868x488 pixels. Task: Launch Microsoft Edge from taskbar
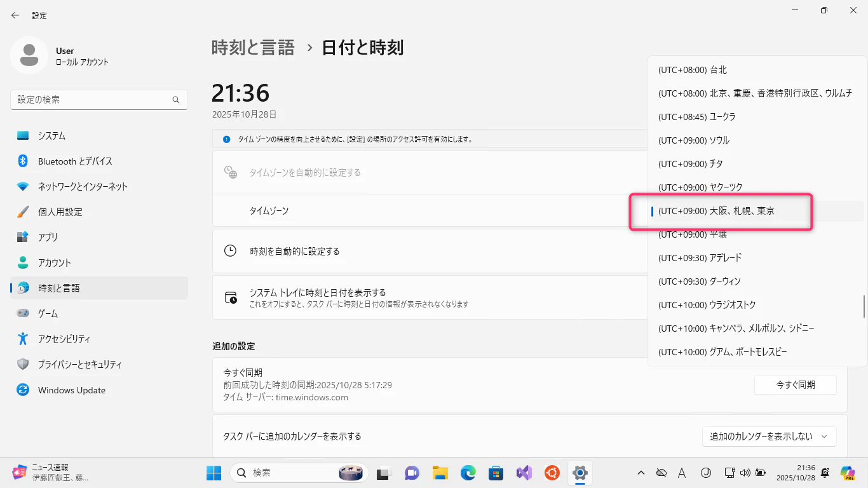coord(468,473)
